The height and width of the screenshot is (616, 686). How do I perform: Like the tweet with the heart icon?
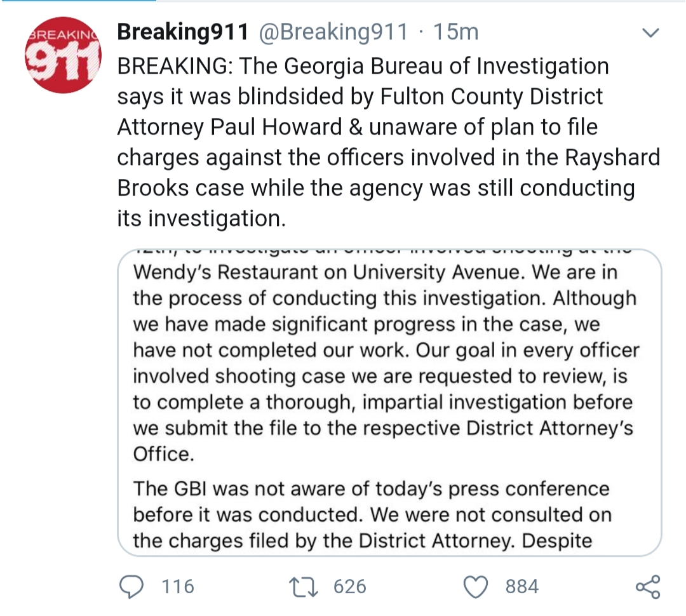tap(476, 587)
